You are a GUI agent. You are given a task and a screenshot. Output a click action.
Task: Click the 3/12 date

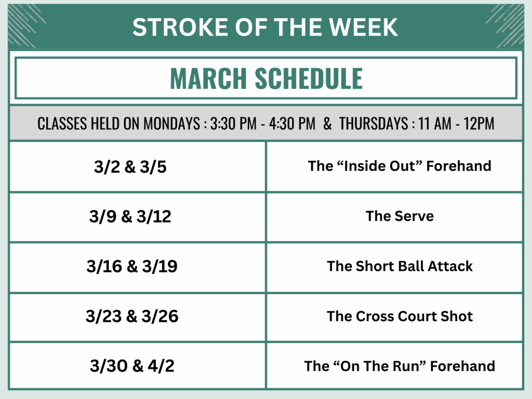point(154,217)
